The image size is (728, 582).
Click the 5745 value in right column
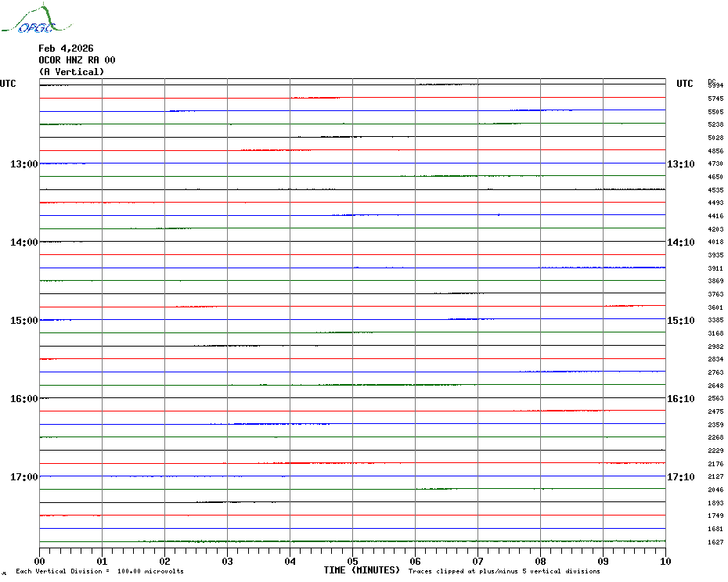coord(715,99)
